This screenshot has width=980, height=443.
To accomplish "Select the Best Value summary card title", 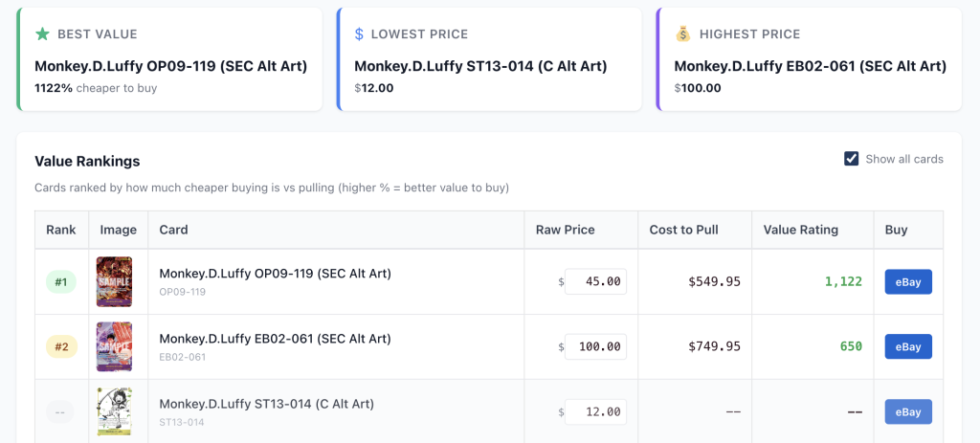I will coord(170,66).
